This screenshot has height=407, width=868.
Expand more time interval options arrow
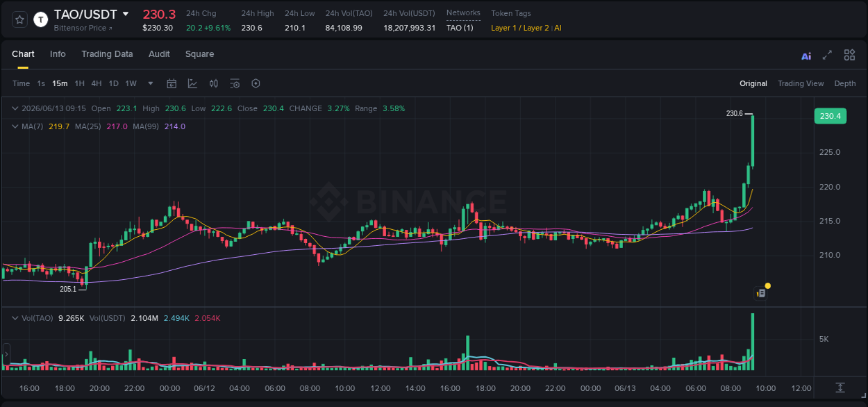click(151, 83)
